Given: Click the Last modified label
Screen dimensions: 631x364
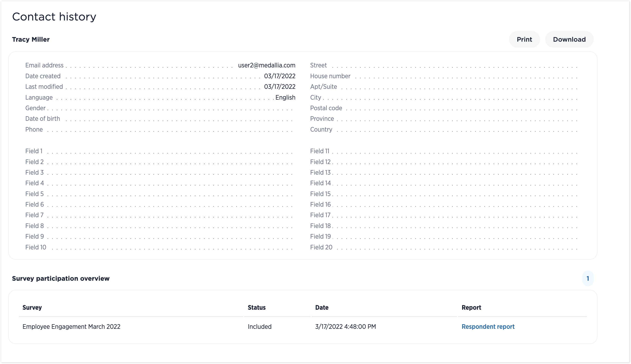Looking at the screenshot, I should pyautogui.click(x=44, y=87).
